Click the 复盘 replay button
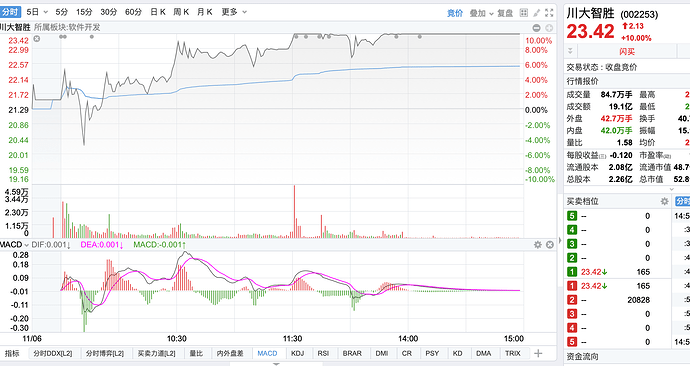Screen dimensions: 690x366 coord(505,13)
